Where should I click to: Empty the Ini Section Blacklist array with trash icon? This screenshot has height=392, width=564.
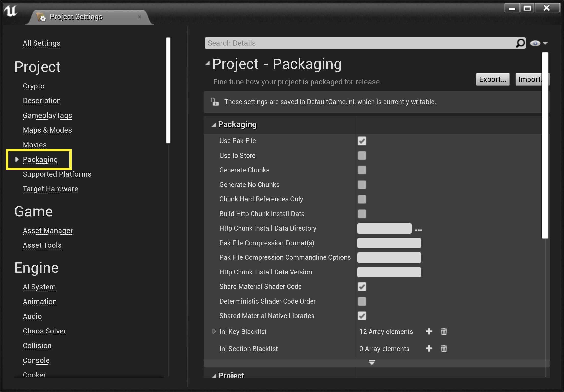pos(444,349)
